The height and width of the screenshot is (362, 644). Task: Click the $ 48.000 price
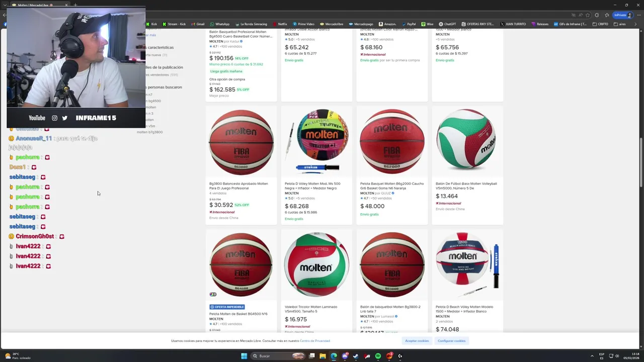click(x=372, y=206)
